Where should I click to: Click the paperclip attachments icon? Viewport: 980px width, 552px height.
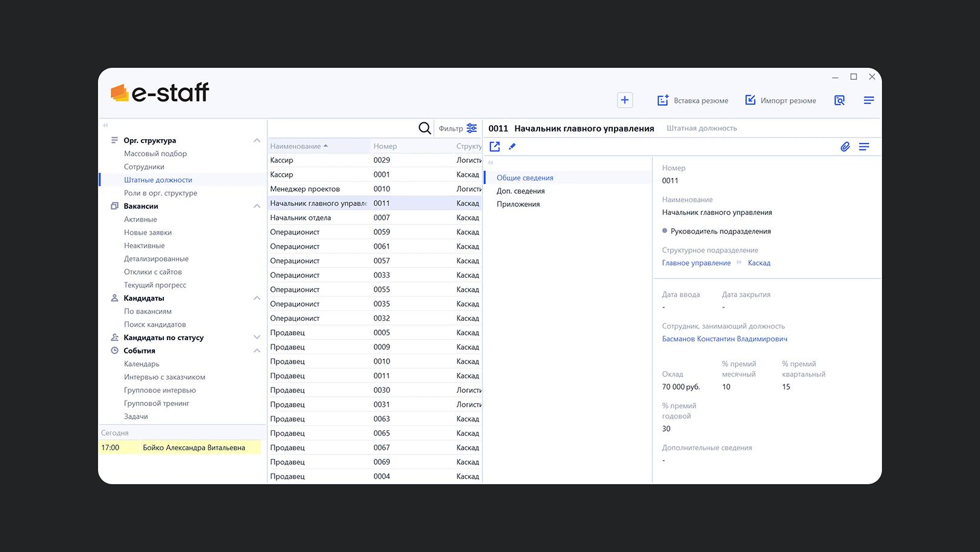click(x=845, y=146)
